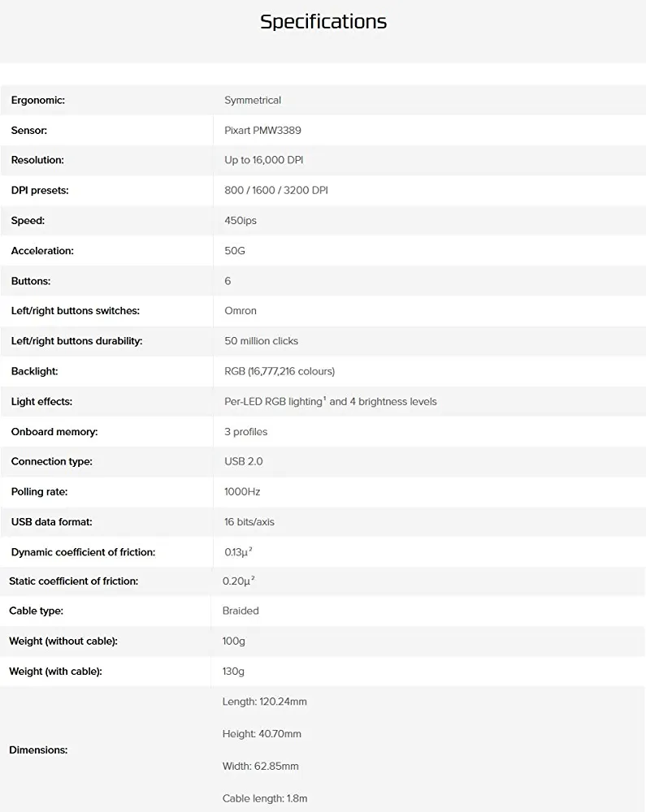646x812 pixels.
Task: Click the USB 2.0 connection value
Action: click(243, 461)
